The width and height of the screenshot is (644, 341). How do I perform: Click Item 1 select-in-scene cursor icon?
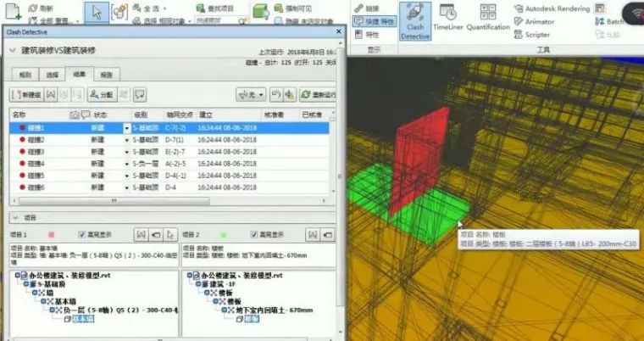point(170,235)
